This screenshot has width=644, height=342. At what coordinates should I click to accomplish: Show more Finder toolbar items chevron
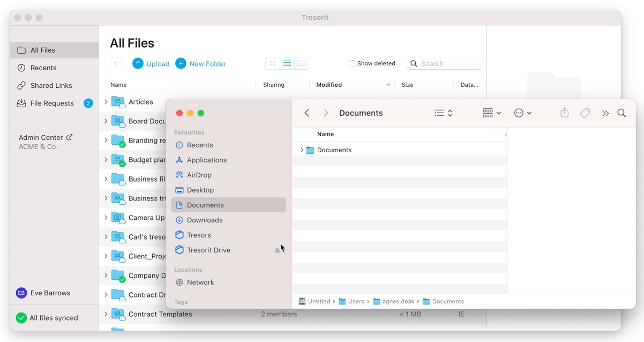605,113
